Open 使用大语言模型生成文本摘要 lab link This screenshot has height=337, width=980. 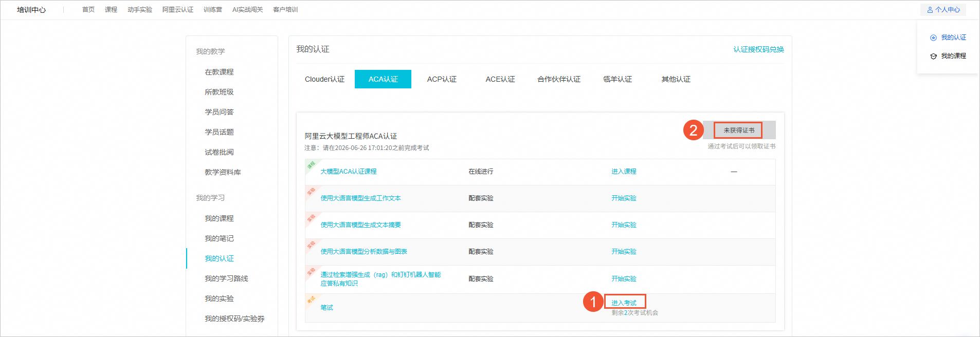click(360, 225)
